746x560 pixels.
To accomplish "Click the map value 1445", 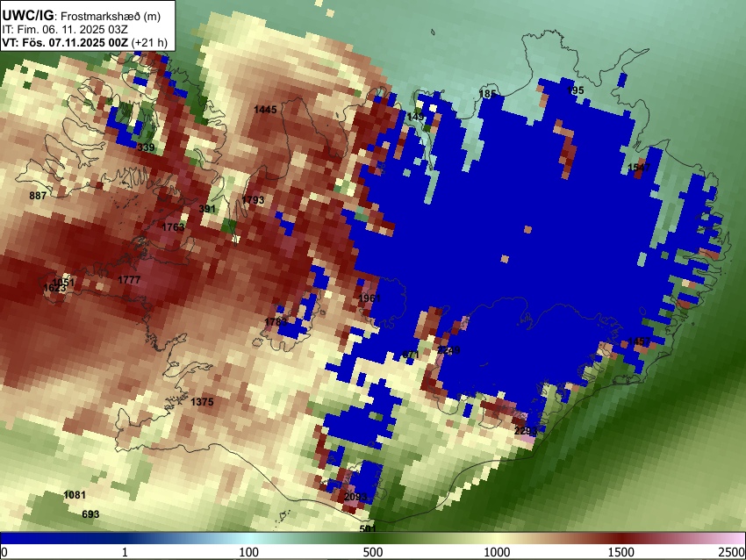I will point(265,110).
